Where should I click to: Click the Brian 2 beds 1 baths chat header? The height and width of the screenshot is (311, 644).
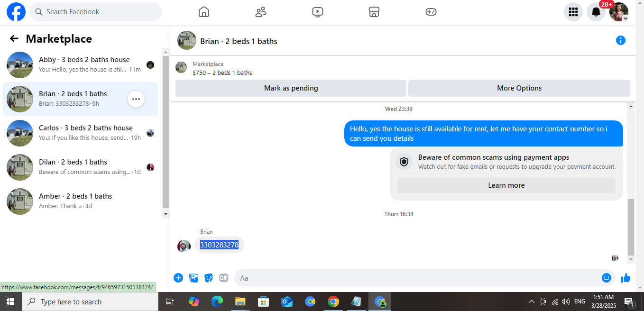pos(239,41)
